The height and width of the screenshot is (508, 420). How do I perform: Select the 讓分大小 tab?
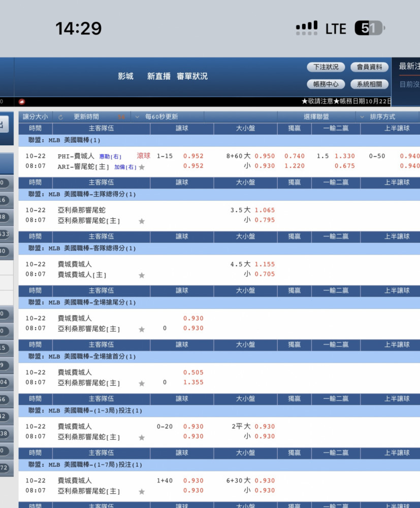coord(36,117)
